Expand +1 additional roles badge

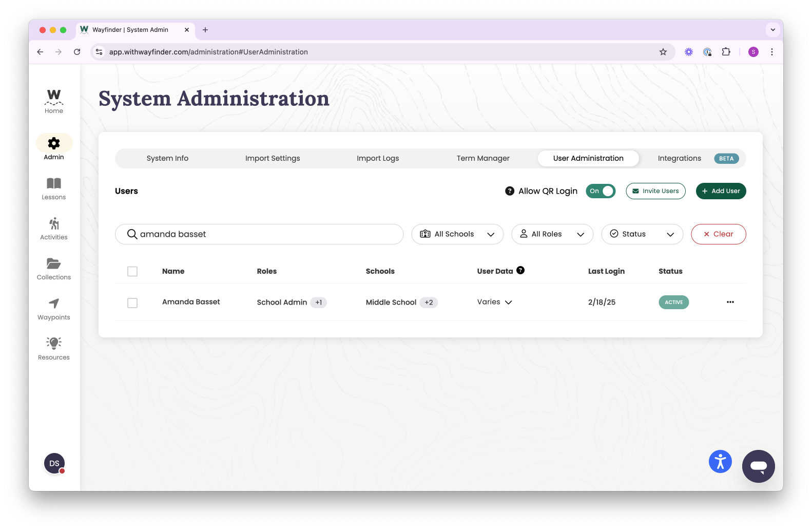pos(319,303)
